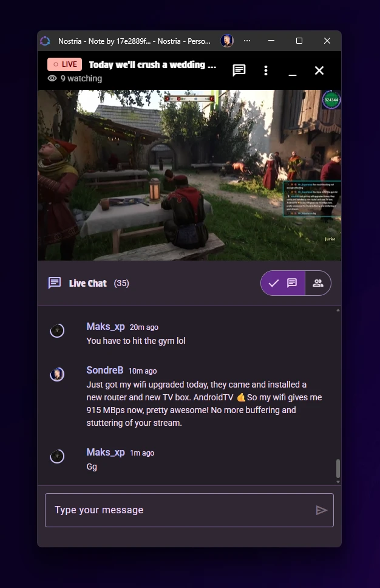This screenshot has width=380, height=588.
Task: Open Maks_xp profile from 20m ago message
Action: tap(105, 327)
